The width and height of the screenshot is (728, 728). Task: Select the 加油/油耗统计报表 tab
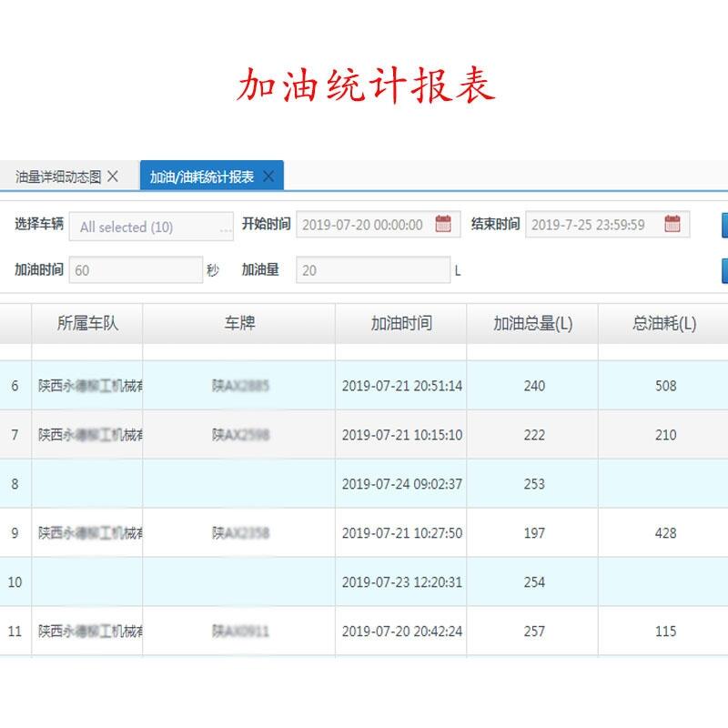point(201,177)
